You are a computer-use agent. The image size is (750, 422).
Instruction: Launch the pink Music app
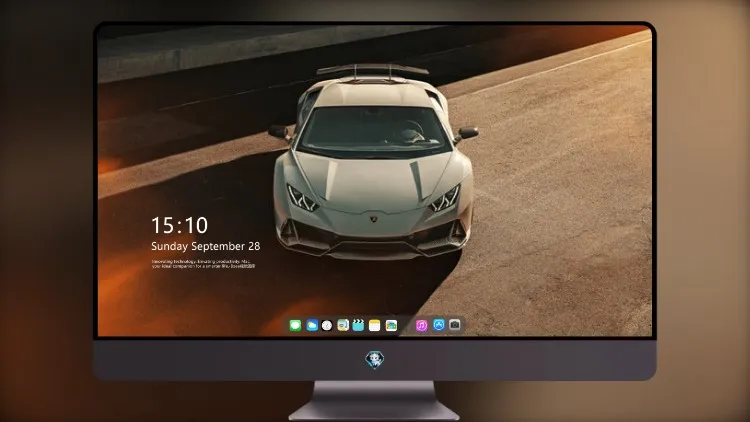(x=421, y=325)
